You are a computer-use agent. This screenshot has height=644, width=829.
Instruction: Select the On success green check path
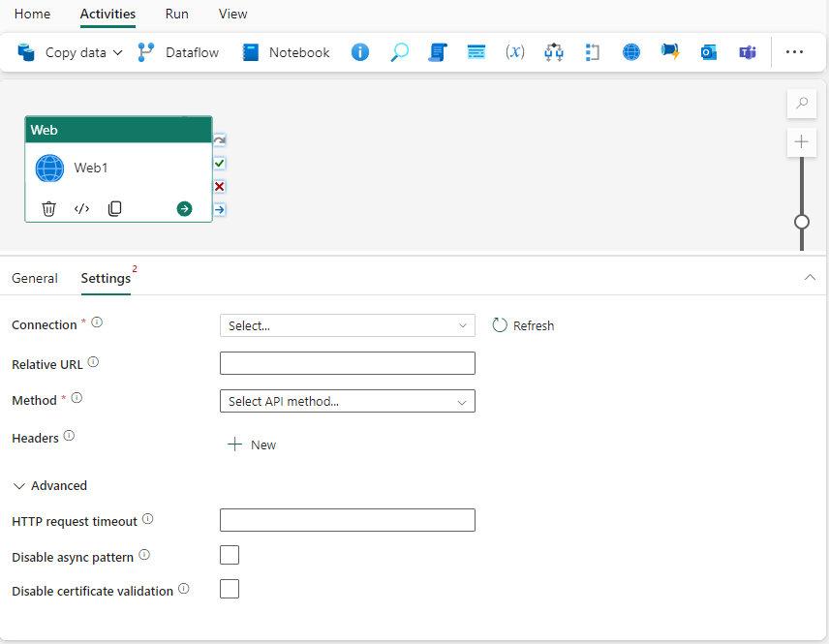tap(219, 163)
